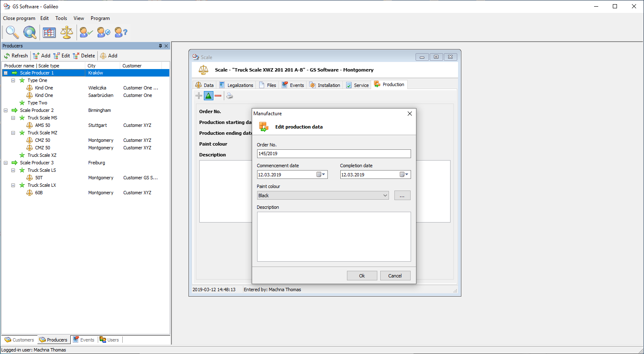Click the user help question icon

tap(121, 32)
